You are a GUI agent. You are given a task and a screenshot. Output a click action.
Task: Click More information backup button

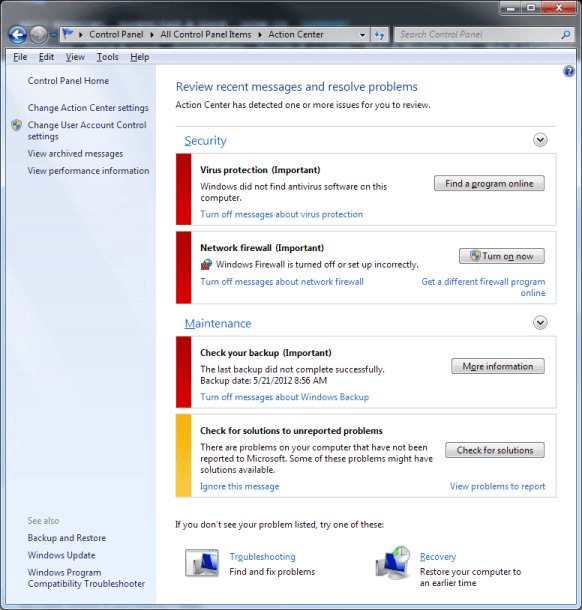(498, 366)
